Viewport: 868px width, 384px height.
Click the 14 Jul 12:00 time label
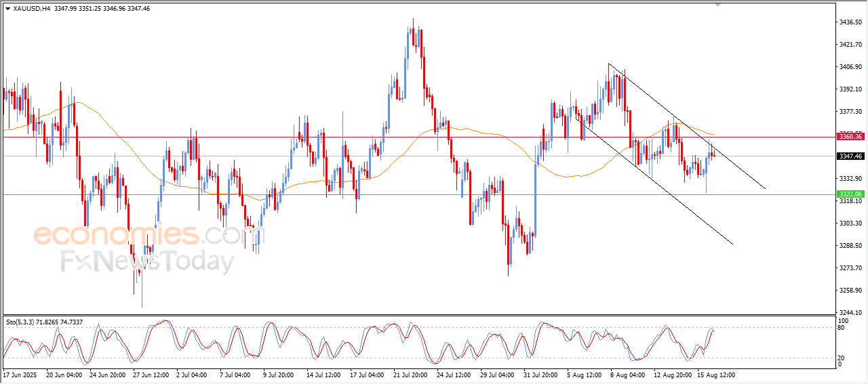[x=325, y=375]
